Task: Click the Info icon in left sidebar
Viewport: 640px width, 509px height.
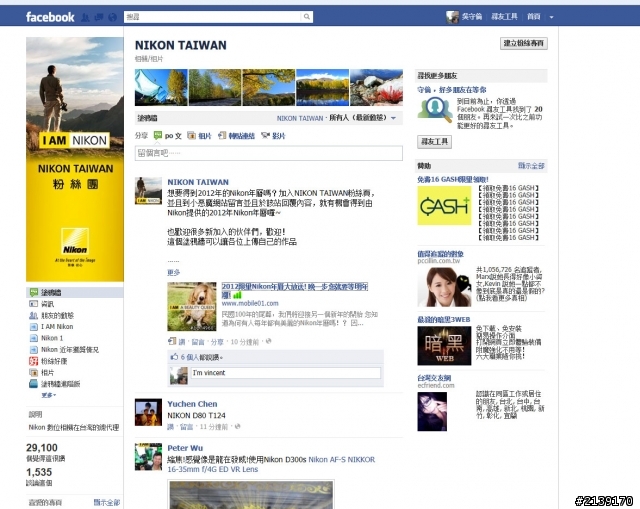Action: tap(33, 304)
